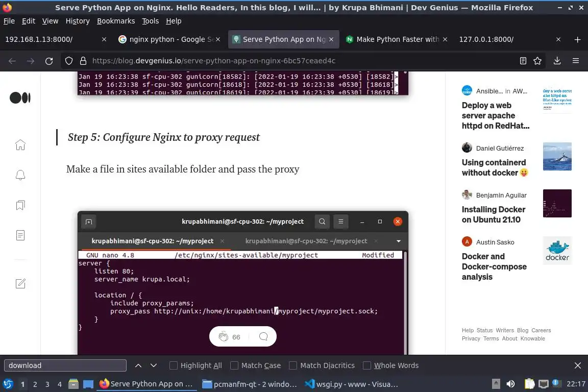The image size is (588, 392).
Task: Switch to pcmanfm-qt taskbar window
Action: (250, 384)
